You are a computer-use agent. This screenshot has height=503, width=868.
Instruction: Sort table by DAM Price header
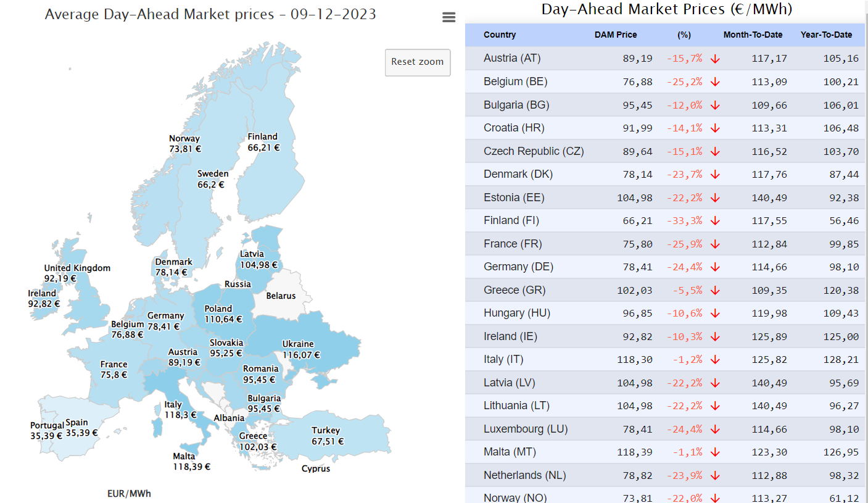(x=615, y=35)
